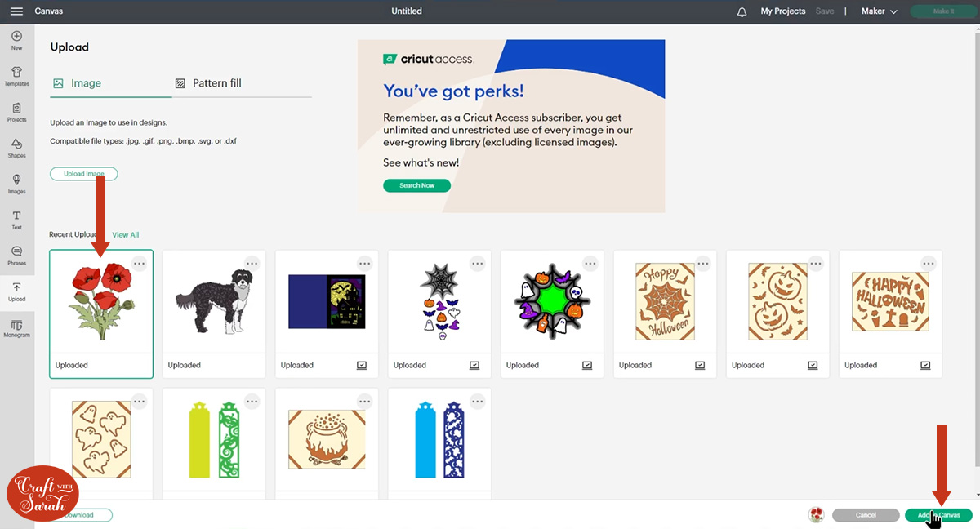The height and width of the screenshot is (529, 980).
Task: Open more options on the haunted house card
Action: (x=364, y=263)
